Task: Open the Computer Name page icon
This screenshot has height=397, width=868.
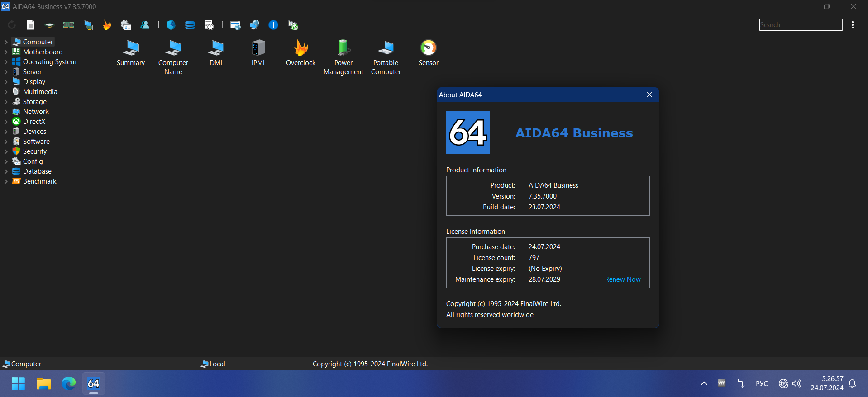Action: [x=173, y=58]
